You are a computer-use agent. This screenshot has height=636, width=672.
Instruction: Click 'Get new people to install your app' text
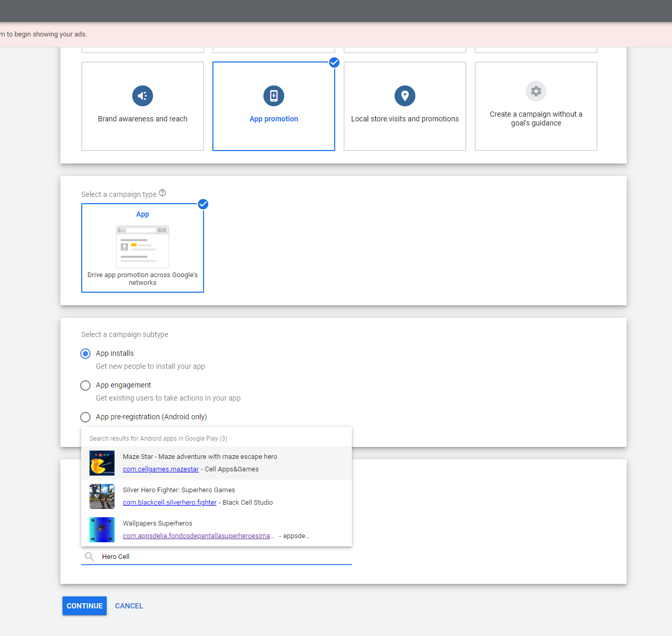pyautogui.click(x=150, y=366)
